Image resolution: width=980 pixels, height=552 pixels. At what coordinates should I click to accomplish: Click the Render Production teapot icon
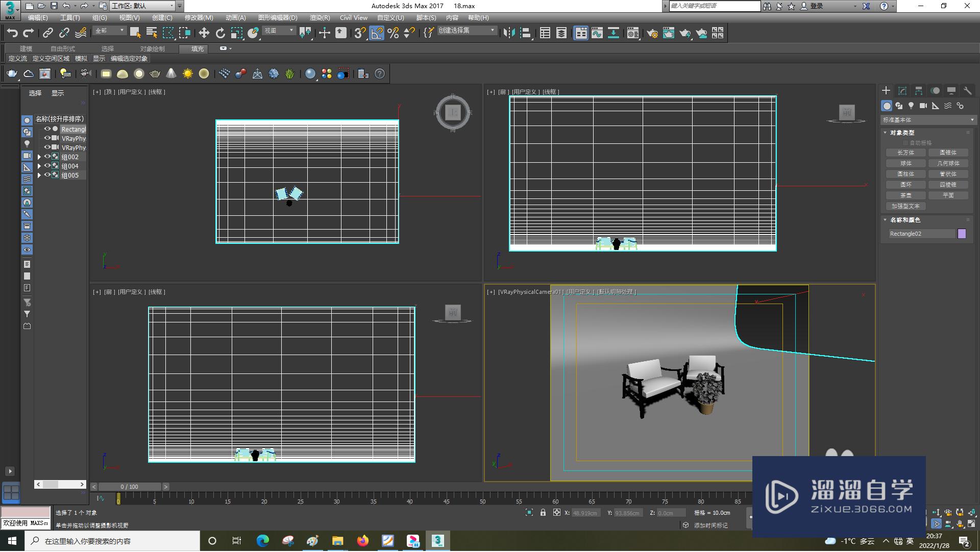[685, 33]
